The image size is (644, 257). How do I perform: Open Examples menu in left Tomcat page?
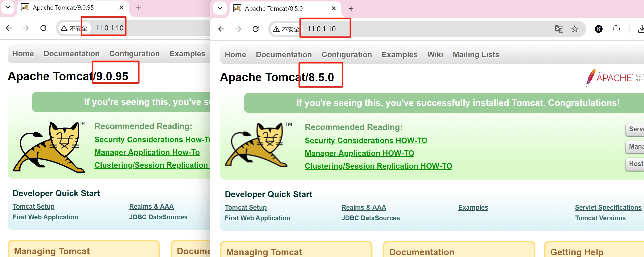tap(187, 54)
